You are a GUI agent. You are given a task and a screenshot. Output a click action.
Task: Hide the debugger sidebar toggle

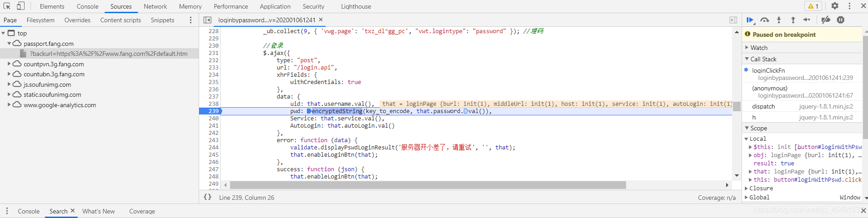pyautogui.click(x=733, y=20)
